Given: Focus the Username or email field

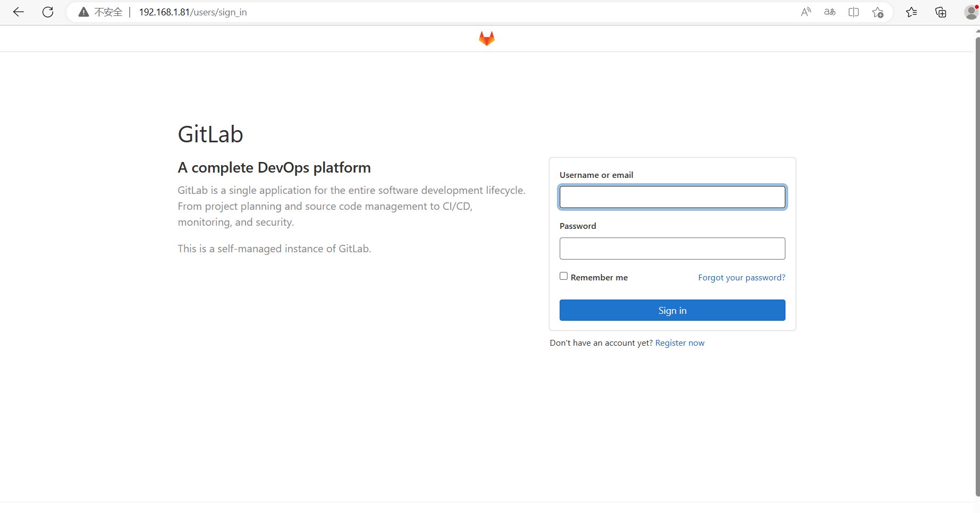Looking at the screenshot, I should pos(672,197).
